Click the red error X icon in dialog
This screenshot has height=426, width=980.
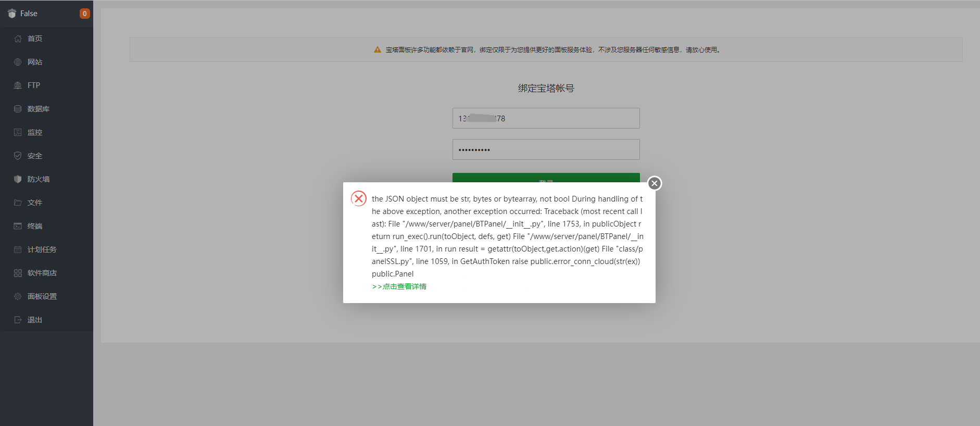coord(359,198)
